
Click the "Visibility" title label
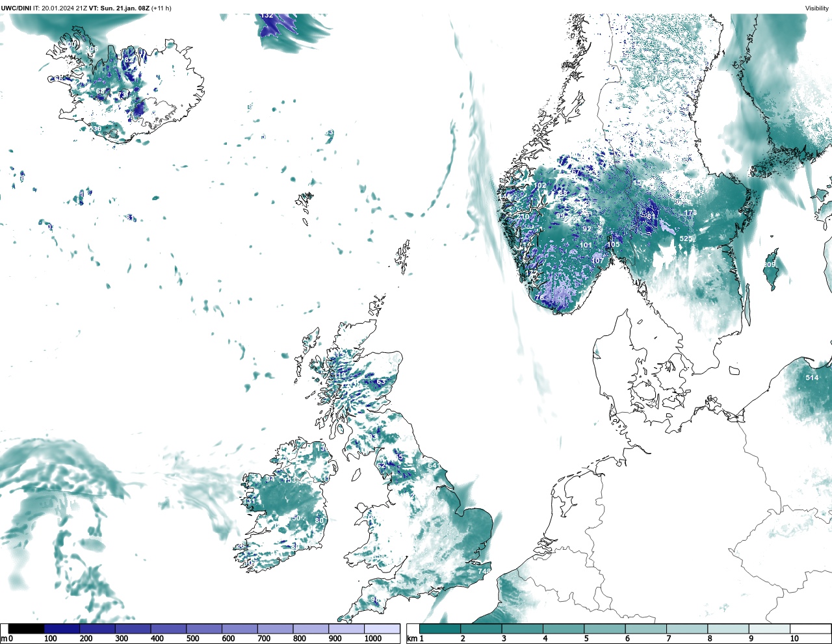[x=817, y=8]
